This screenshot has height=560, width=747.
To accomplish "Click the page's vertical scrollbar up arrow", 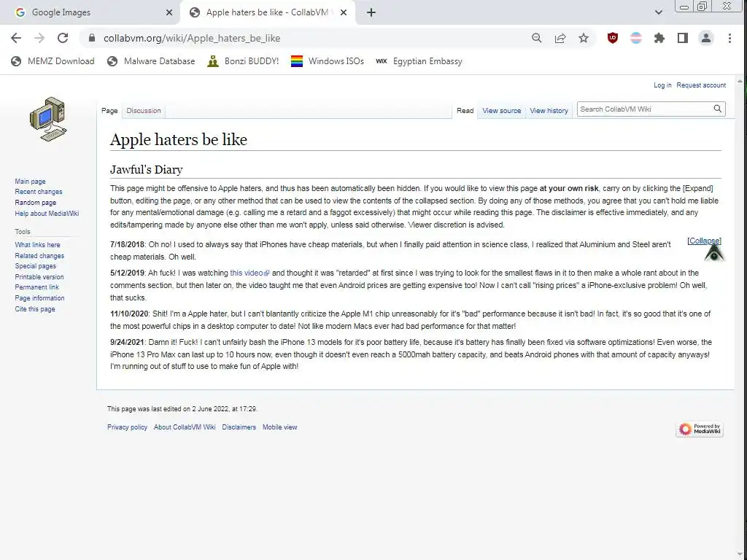I will tap(740, 81).
